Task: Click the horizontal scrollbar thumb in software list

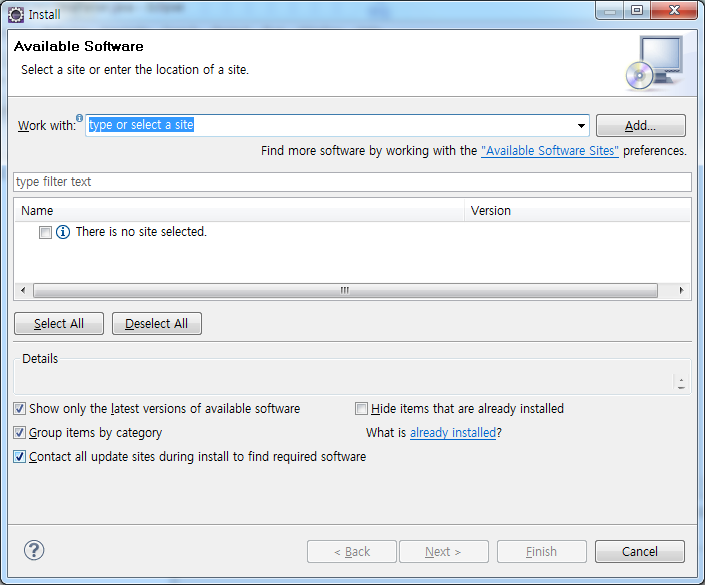Action: pyautogui.click(x=345, y=290)
